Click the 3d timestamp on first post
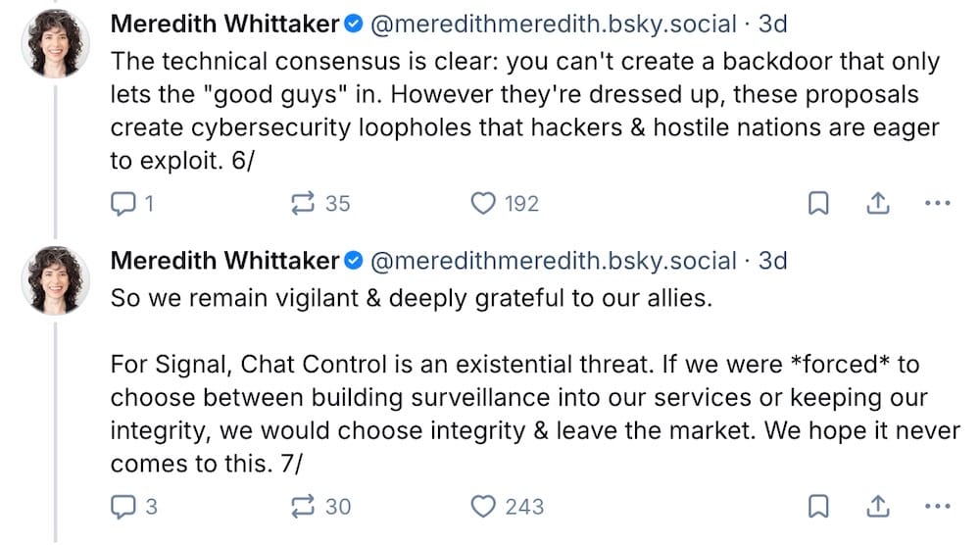 (x=773, y=23)
